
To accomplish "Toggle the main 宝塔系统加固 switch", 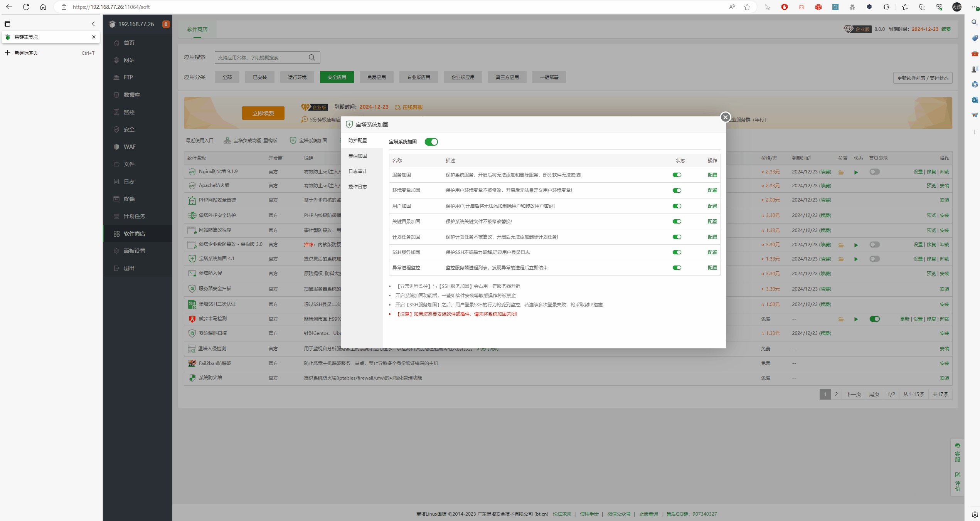I will tap(431, 142).
